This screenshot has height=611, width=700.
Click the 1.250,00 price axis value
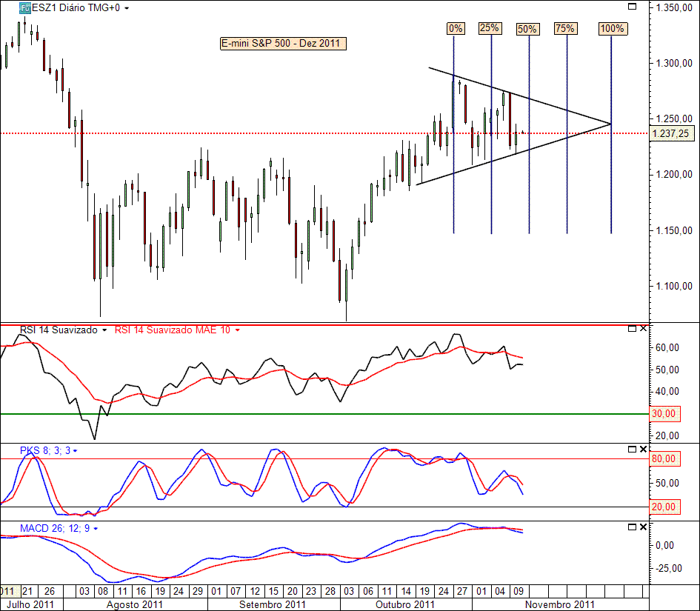(x=674, y=118)
